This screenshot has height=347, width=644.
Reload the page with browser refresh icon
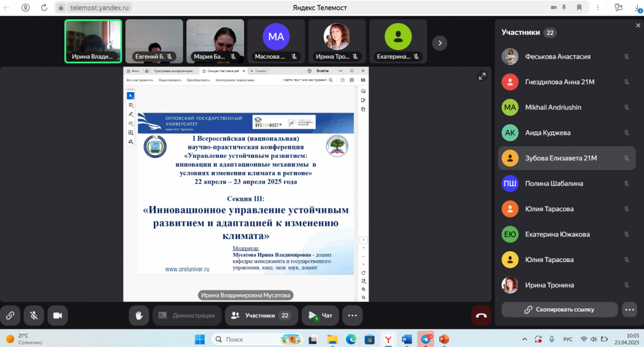coord(43,8)
